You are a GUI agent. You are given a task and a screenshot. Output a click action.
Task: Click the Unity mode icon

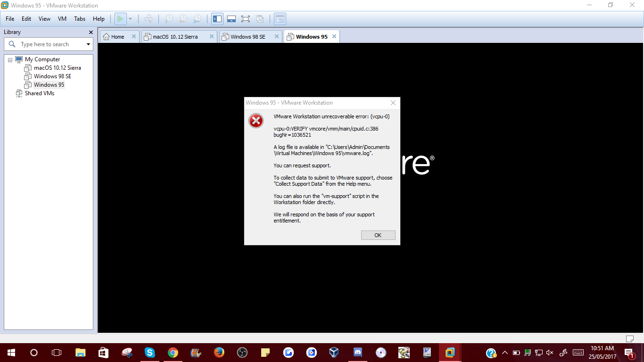(259, 19)
